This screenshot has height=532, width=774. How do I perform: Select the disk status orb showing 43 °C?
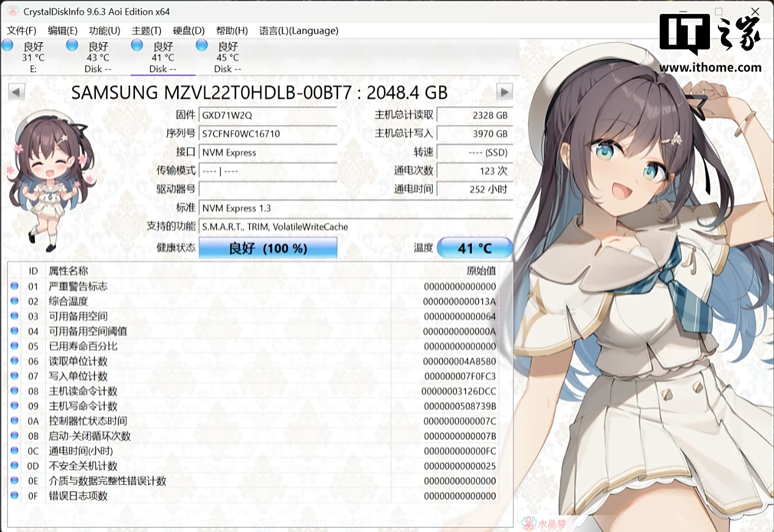click(x=72, y=45)
